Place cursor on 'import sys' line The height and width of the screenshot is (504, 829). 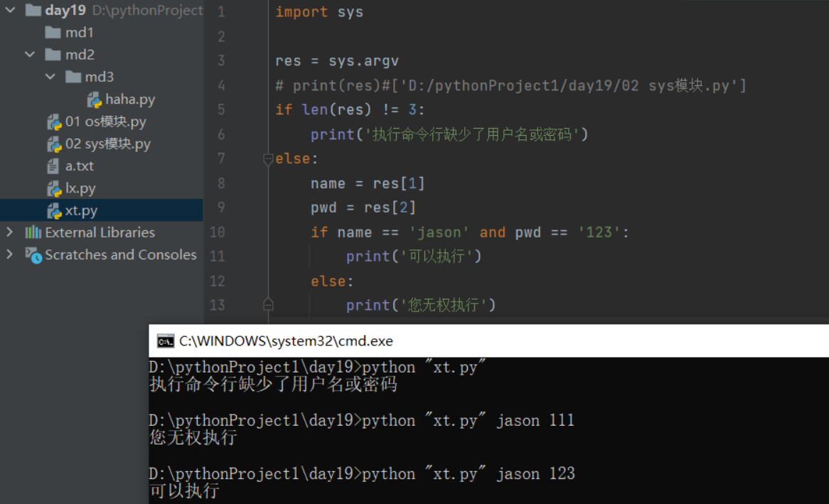(x=319, y=11)
